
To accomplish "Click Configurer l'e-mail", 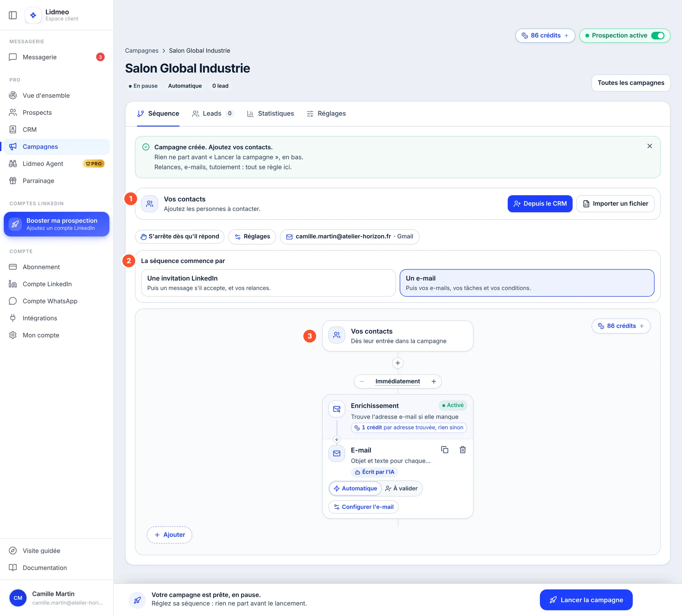I will click(x=364, y=507).
